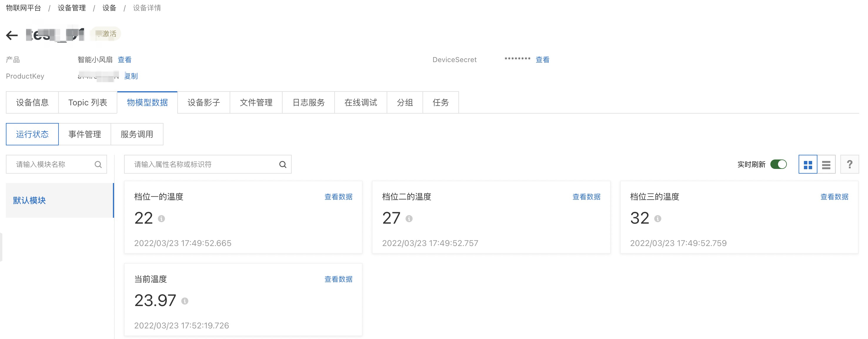Open the Topic 列表 tab
Image resolution: width=868 pixels, height=339 pixels.
coord(88,102)
